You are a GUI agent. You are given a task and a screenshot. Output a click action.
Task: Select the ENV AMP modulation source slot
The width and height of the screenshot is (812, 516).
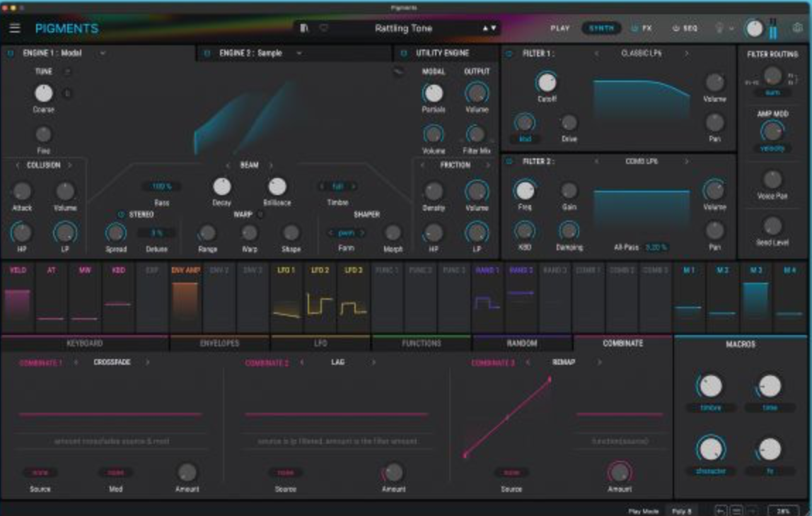tap(185, 298)
